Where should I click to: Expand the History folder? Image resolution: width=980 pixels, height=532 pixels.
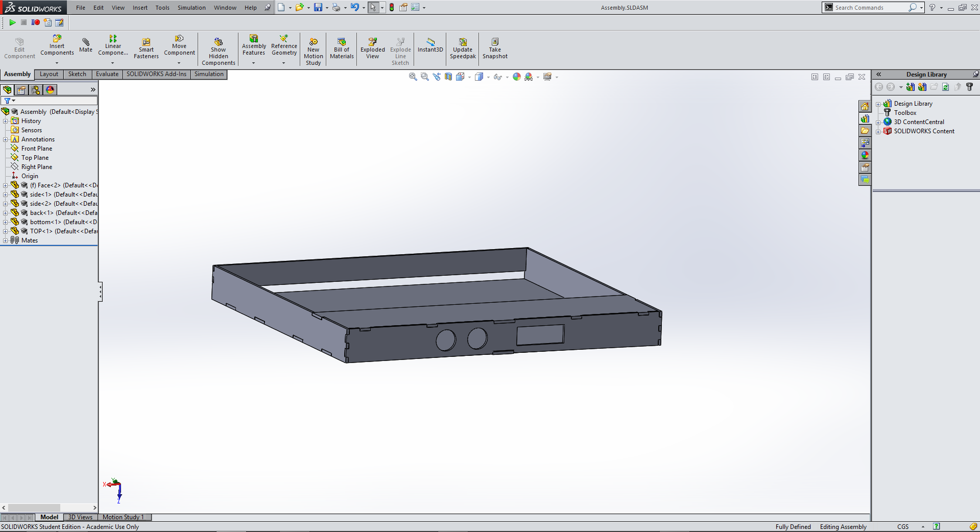click(6, 121)
